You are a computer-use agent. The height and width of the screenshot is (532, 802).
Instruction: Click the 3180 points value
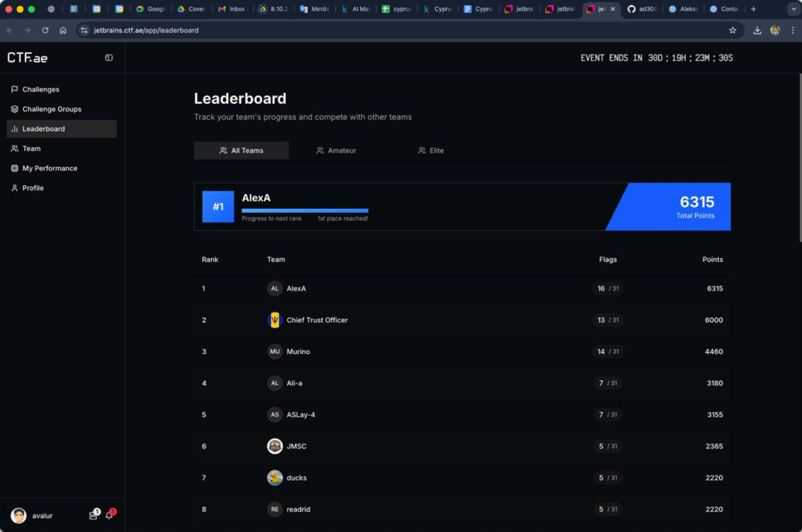click(x=715, y=383)
